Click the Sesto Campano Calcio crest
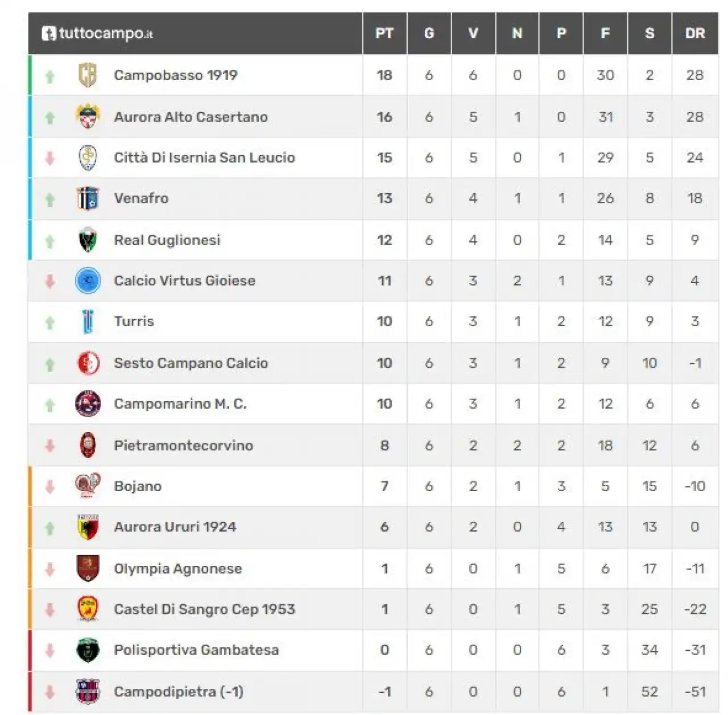This screenshot has width=728, height=715. 88,363
